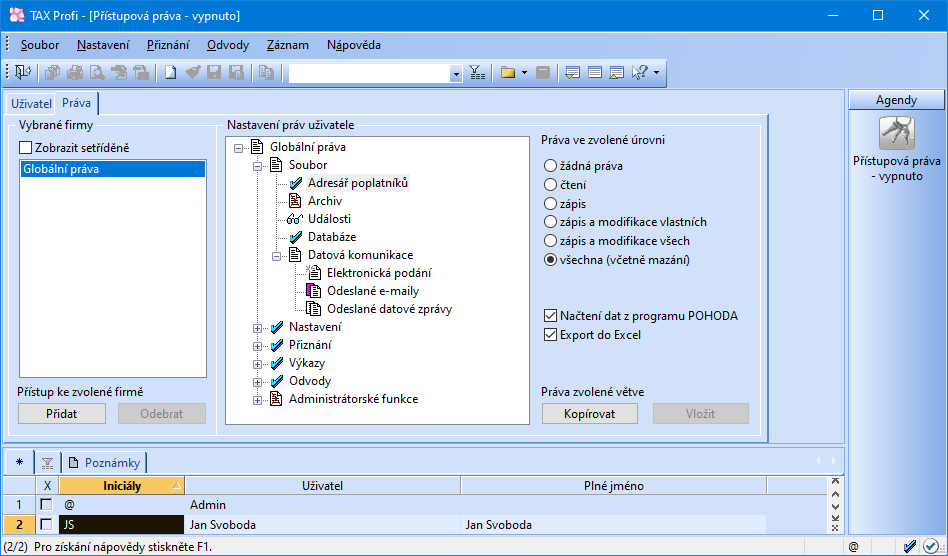Image resolution: width=948 pixels, height=556 pixels.
Task: Uncheck Načtení dat z programu POHODA
Action: pos(550,315)
